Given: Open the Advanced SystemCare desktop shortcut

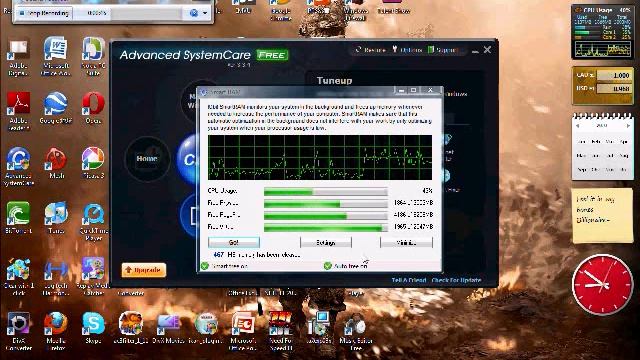Looking at the screenshot, I should (x=18, y=167).
